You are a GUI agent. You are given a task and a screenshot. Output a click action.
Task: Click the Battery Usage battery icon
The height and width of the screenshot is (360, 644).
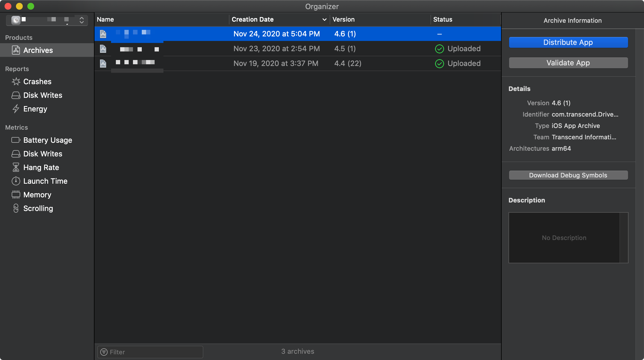16,140
